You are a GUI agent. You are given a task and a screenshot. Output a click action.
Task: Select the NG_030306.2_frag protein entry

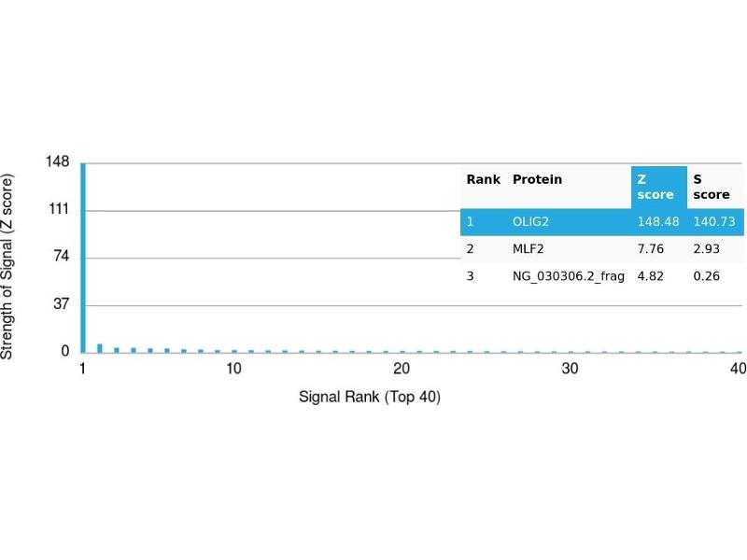click(568, 275)
